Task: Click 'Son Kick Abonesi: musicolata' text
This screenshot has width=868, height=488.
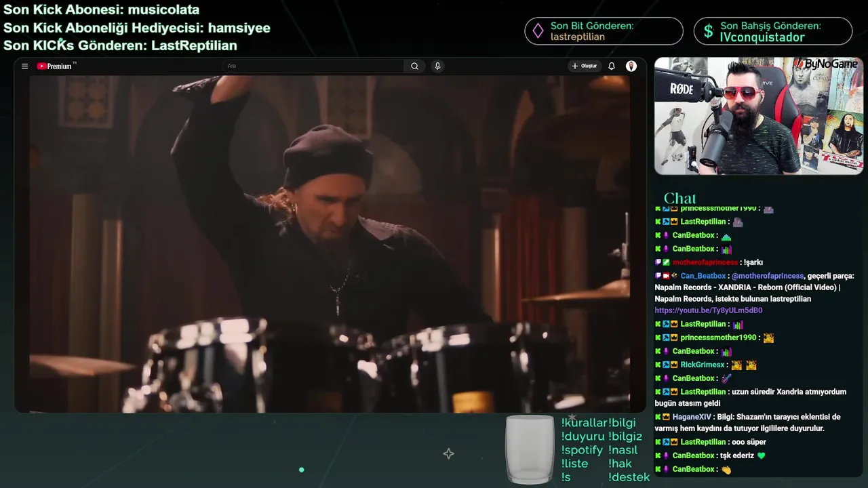Action: point(102,9)
